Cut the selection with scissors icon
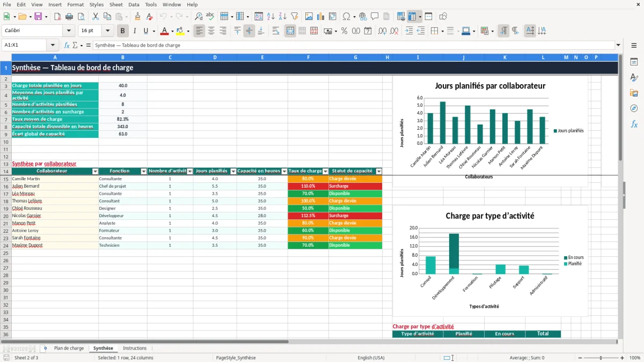The image size is (644, 362). pyautogui.click(x=96, y=17)
